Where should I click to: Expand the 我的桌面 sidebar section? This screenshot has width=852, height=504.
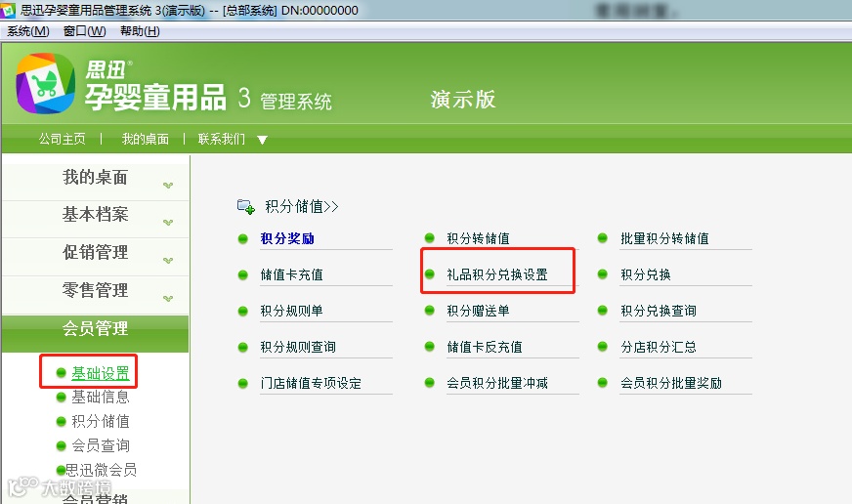pos(95,178)
